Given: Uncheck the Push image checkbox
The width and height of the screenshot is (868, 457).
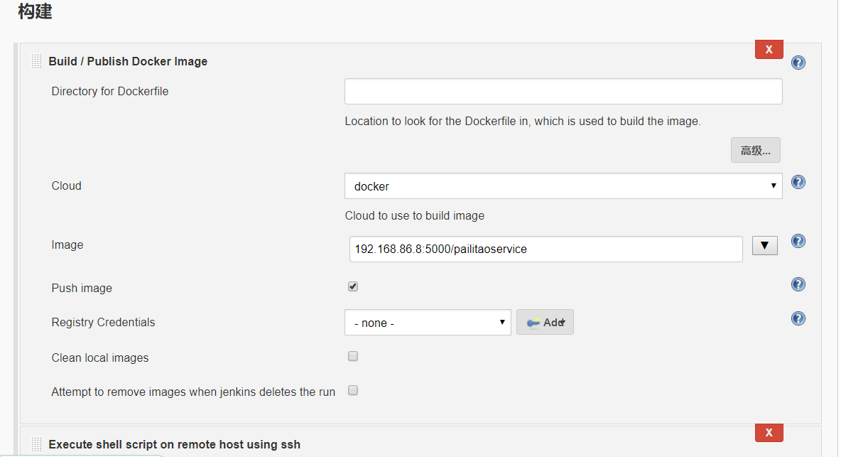Looking at the screenshot, I should click(x=353, y=286).
